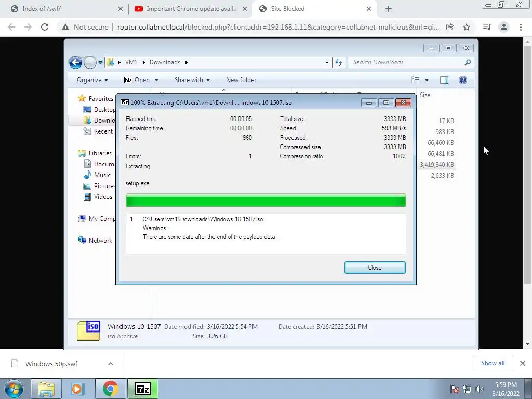532x399 pixels.
Task: Open the Windows Start menu
Action: point(14,389)
